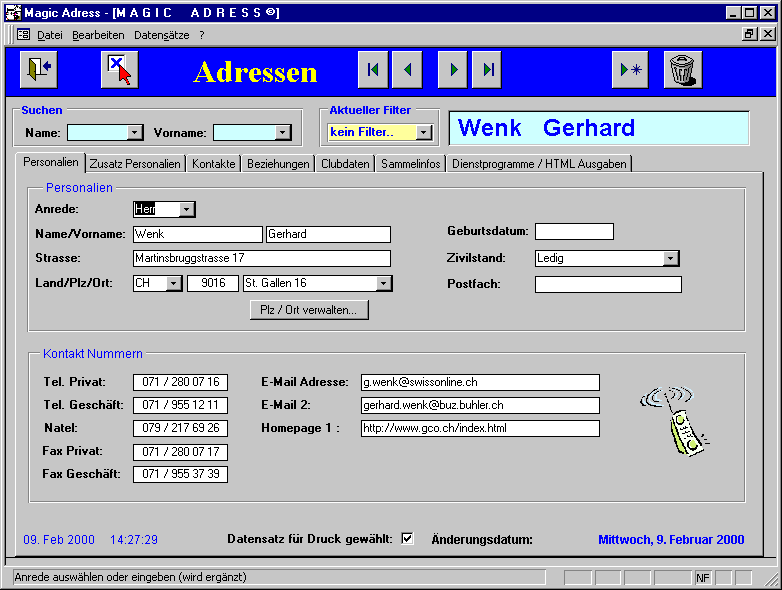Delete record using trash can icon

pos(682,70)
